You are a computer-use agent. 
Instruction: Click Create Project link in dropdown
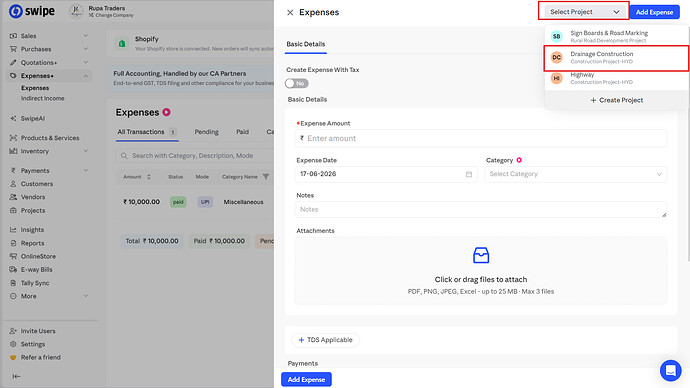coord(617,100)
